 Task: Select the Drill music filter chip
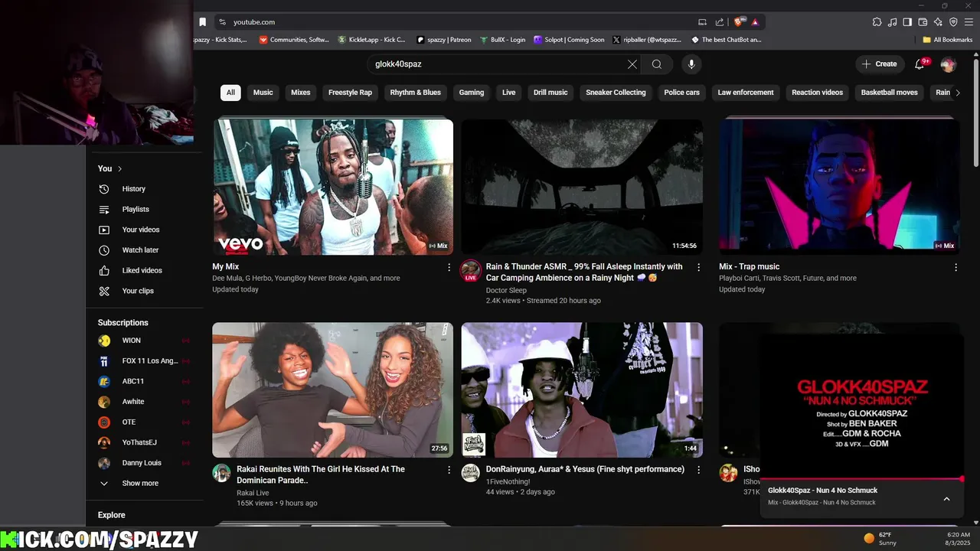(x=550, y=93)
